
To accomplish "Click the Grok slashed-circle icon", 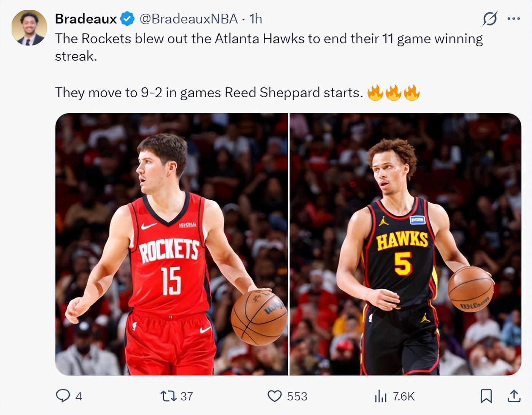I will (490, 18).
